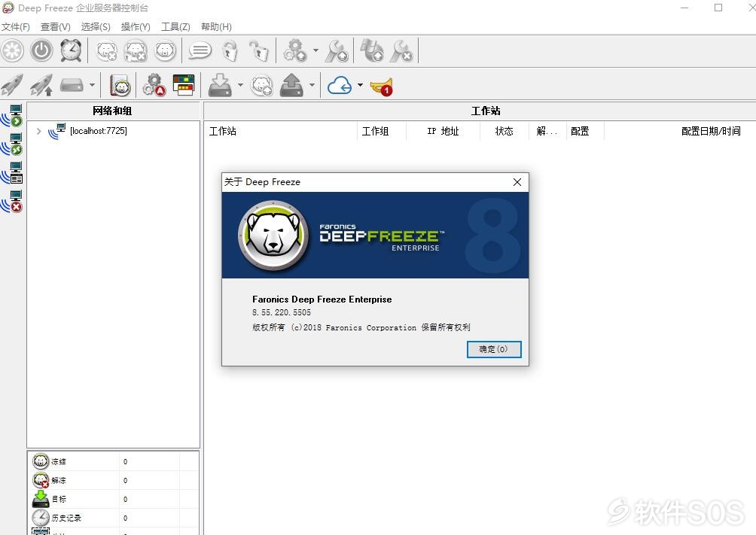
Task: Click the bear with gray X icon
Action: click(x=107, y=50)
